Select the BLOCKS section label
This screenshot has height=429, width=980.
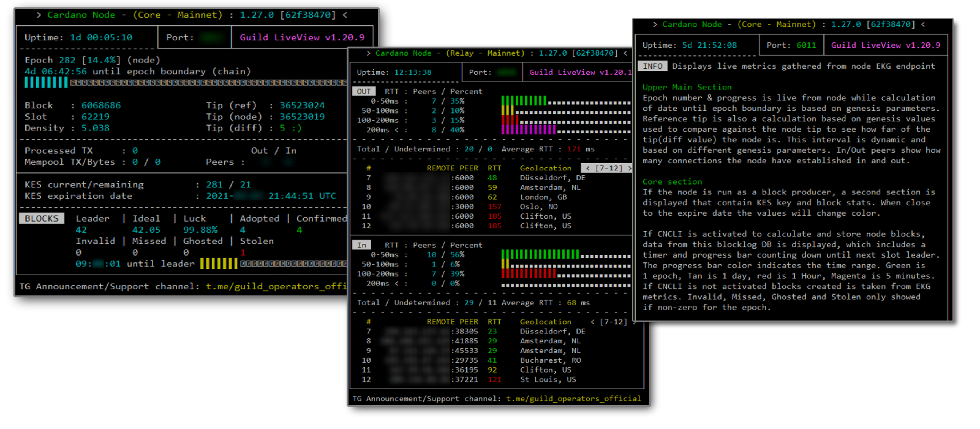(42, 219)
